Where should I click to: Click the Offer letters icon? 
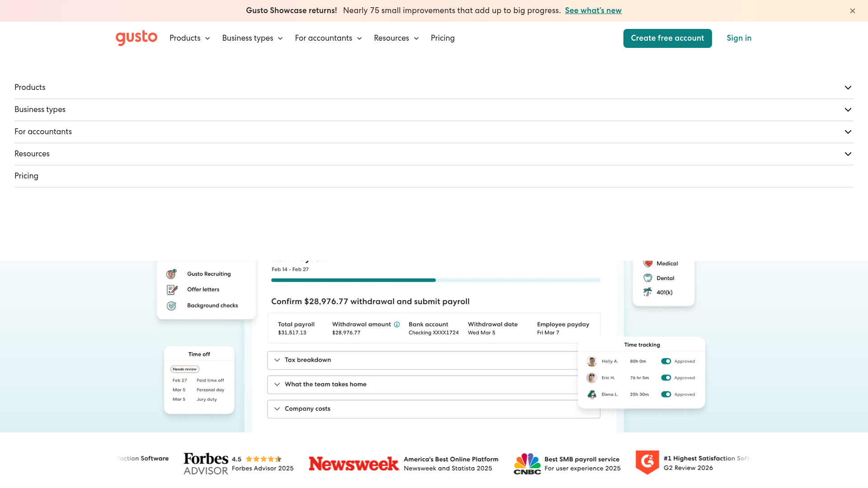pos(172,290)
